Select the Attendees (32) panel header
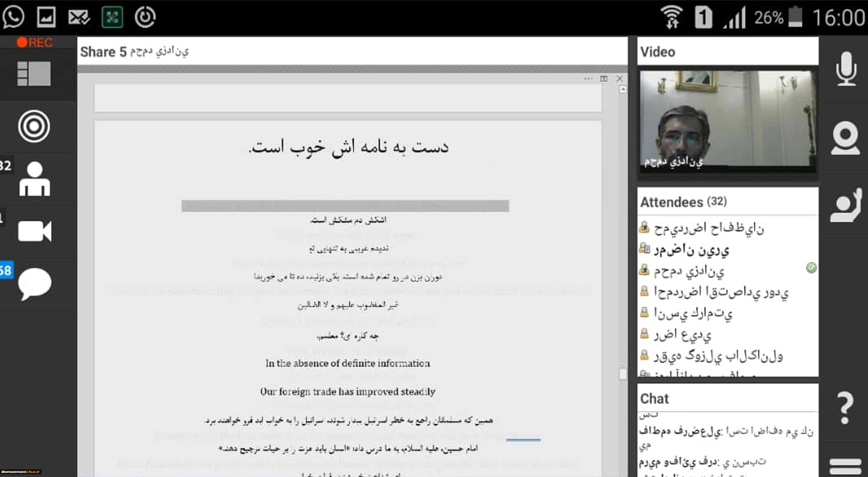 683,202
